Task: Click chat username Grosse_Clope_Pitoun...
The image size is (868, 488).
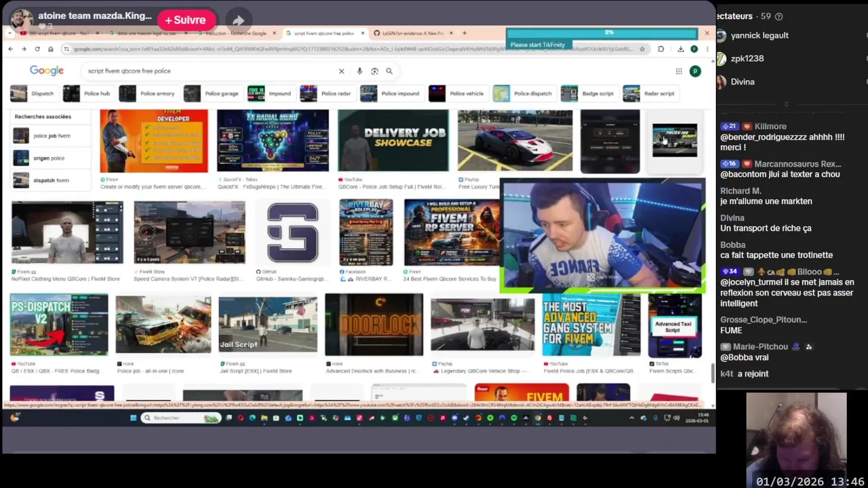Action: pos(764,319)
